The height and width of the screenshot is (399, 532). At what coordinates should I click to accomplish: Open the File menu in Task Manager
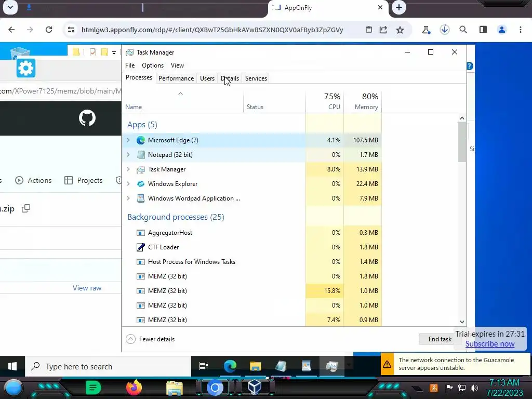[x=130, y=65]
